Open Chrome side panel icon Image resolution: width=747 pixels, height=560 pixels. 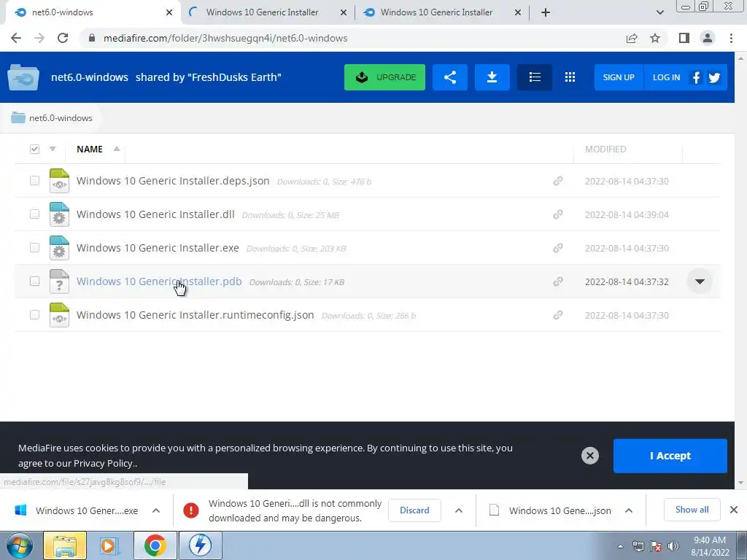[684, 38]
